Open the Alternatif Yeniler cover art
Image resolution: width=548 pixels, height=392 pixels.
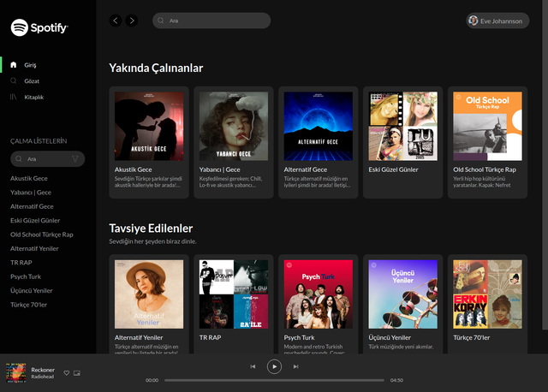pos(149,294)
